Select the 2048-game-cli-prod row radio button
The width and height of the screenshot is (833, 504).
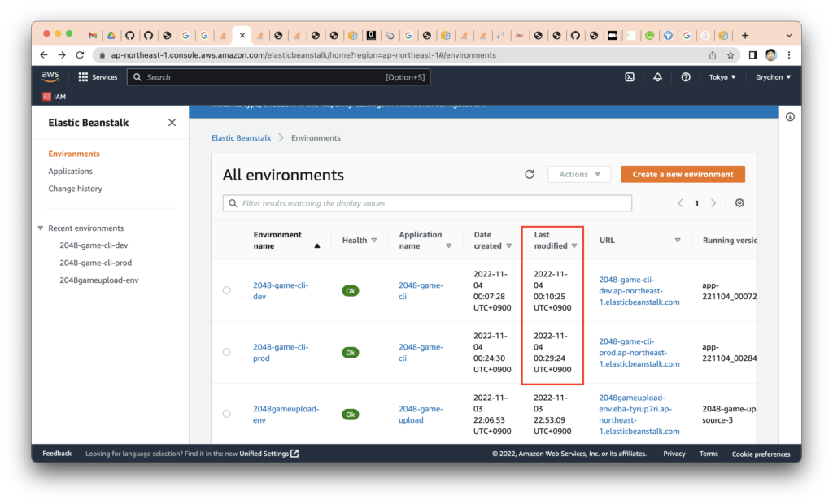(x=227, y=352)
